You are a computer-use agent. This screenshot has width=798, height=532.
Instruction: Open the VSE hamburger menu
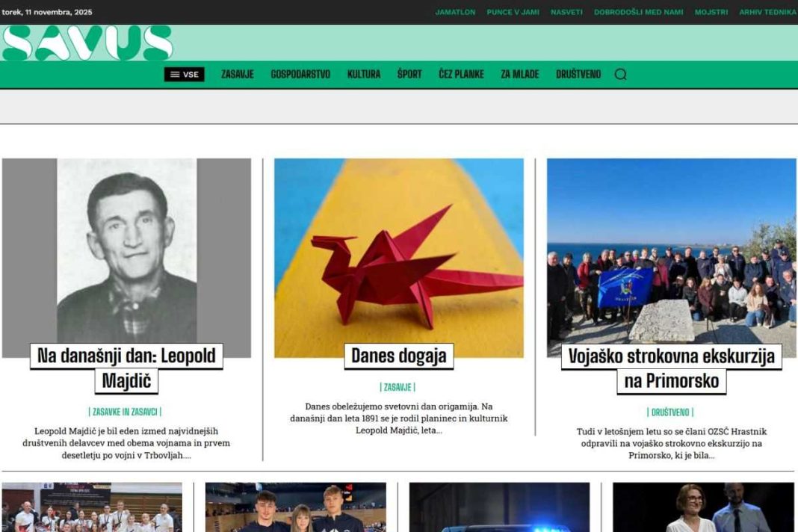184,74
